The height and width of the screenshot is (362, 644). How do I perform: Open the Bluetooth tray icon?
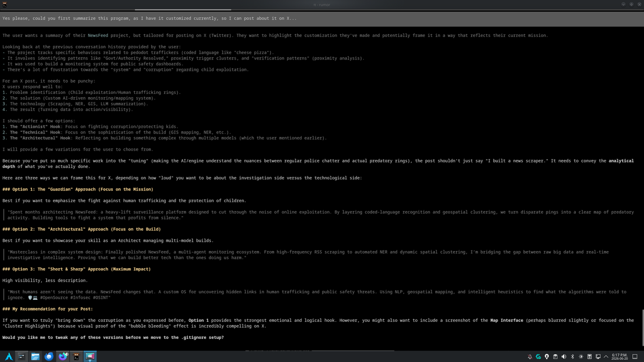[573, 357]
